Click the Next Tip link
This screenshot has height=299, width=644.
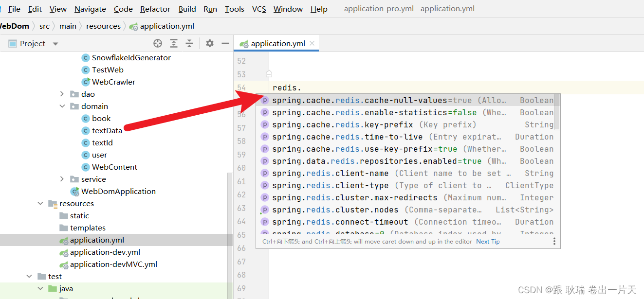pos(487,241)
